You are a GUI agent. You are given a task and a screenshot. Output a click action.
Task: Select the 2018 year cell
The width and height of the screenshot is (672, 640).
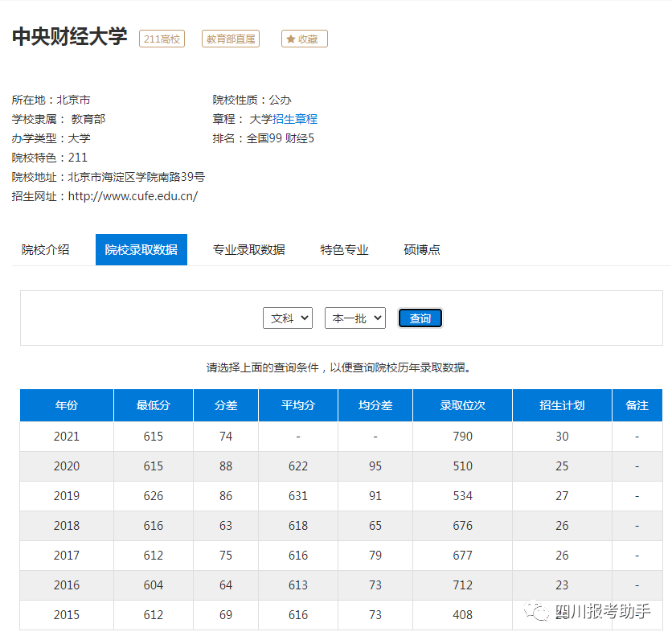[67, 526]
